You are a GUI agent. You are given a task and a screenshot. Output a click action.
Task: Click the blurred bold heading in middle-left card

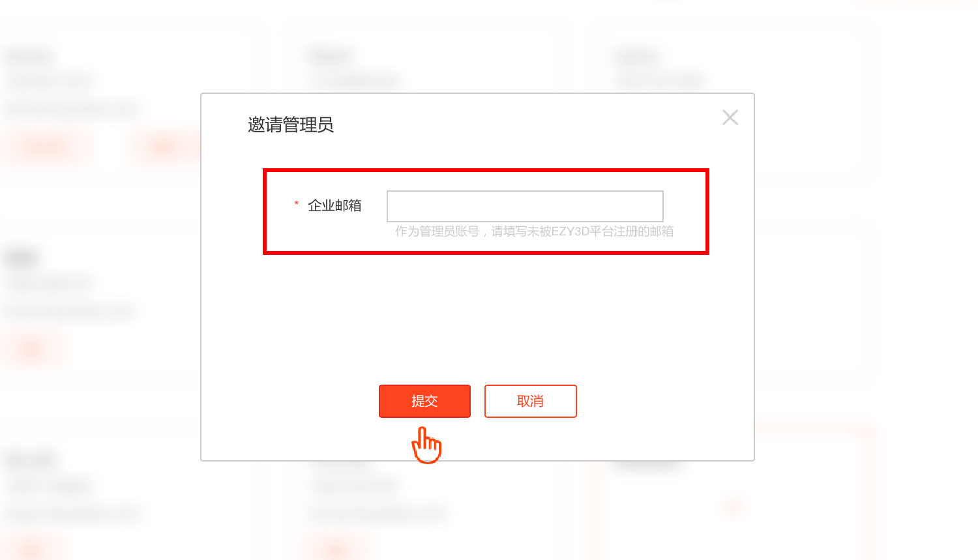click(21, 258)
